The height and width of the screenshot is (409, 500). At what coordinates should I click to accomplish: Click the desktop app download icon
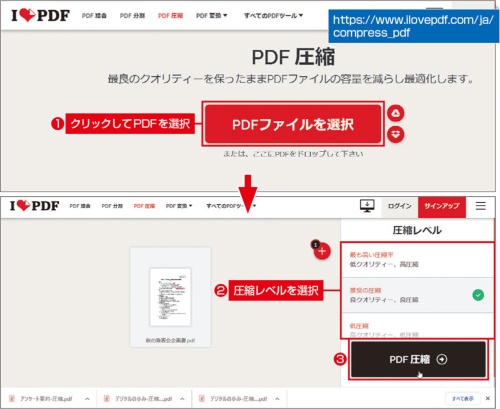367,206
